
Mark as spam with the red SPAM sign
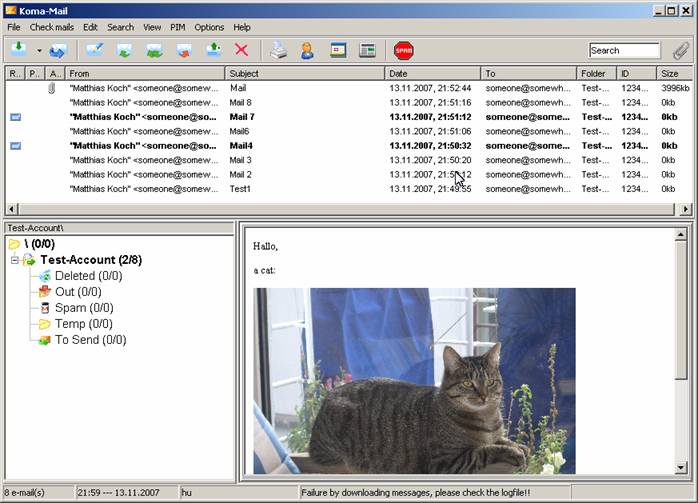click(404, 50)
